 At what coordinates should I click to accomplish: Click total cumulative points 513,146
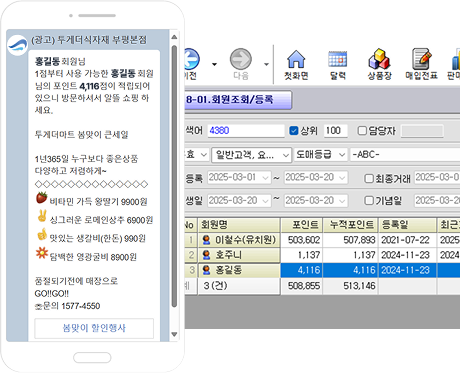coord(350,286)
